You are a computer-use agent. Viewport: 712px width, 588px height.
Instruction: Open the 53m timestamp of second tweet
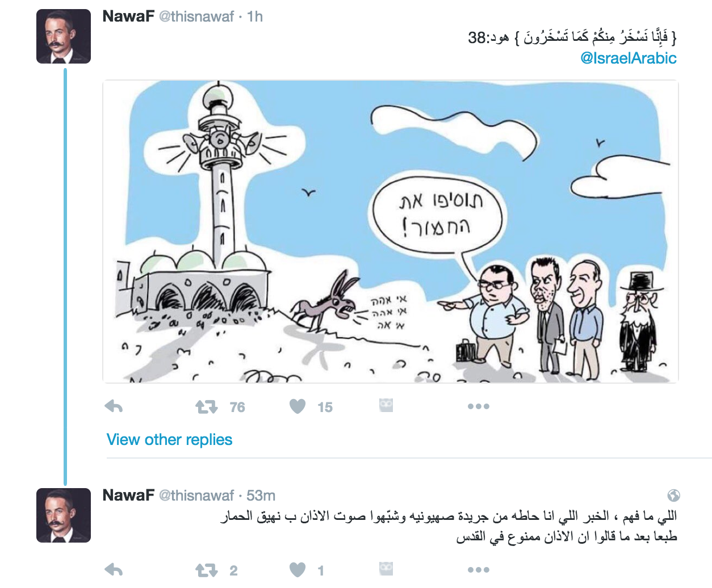[x=261, y=495]
